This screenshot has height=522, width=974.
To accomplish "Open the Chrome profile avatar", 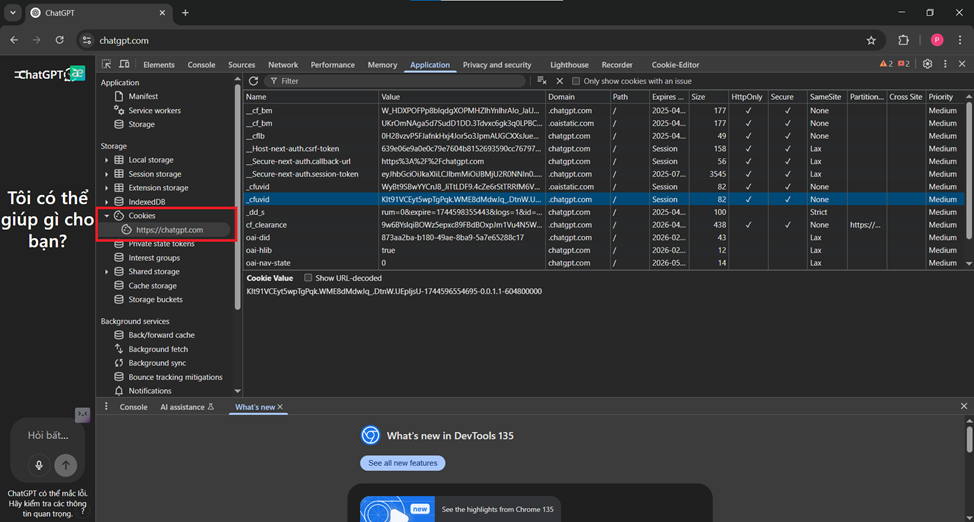I will [937, 40].
